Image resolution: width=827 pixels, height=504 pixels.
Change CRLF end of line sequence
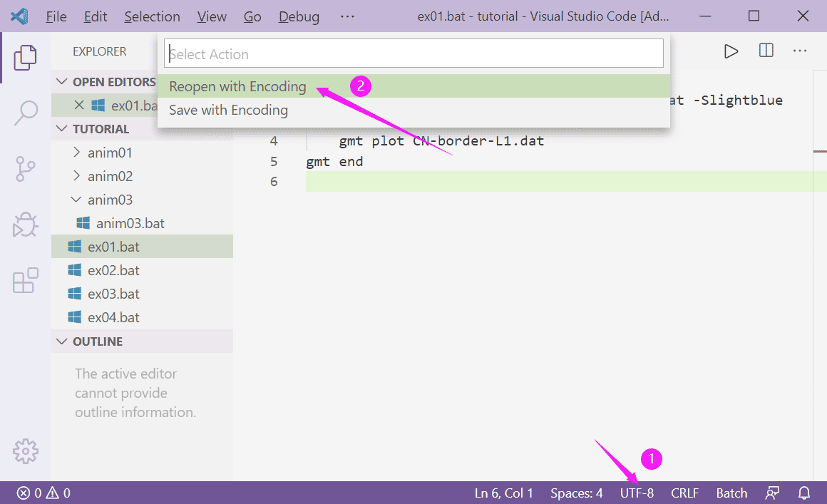point(684,493)
